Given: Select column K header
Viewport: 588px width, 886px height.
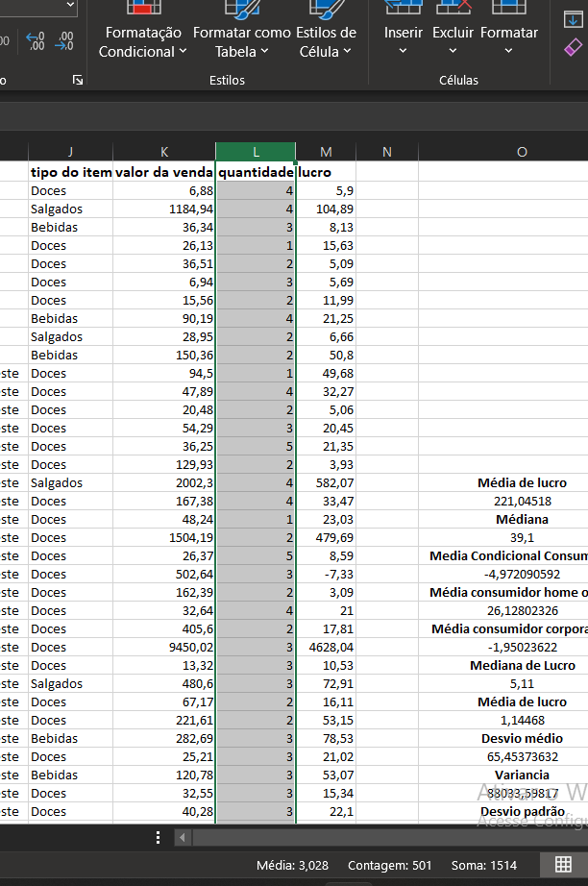Looking at the screenshot, I should (x=163, y=152).
